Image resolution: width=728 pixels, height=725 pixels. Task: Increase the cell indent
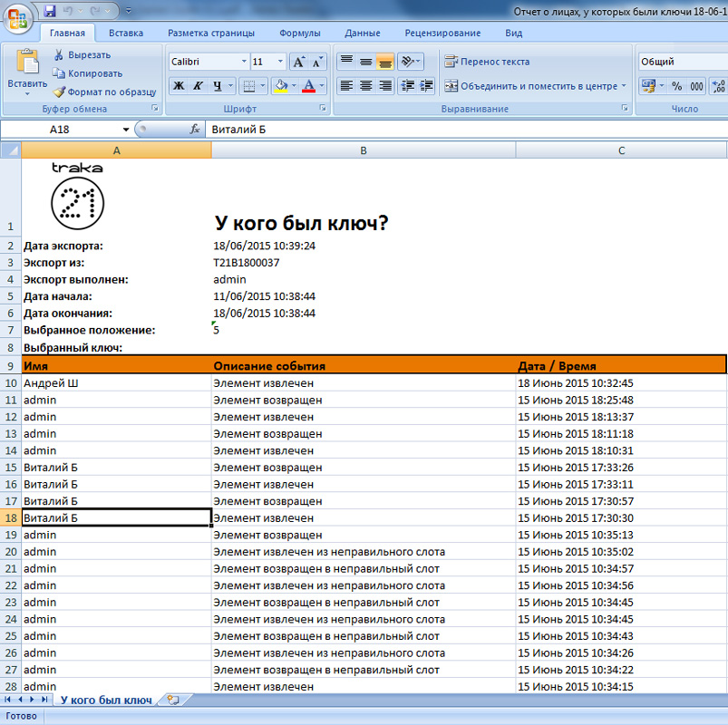tap(426, 85)
